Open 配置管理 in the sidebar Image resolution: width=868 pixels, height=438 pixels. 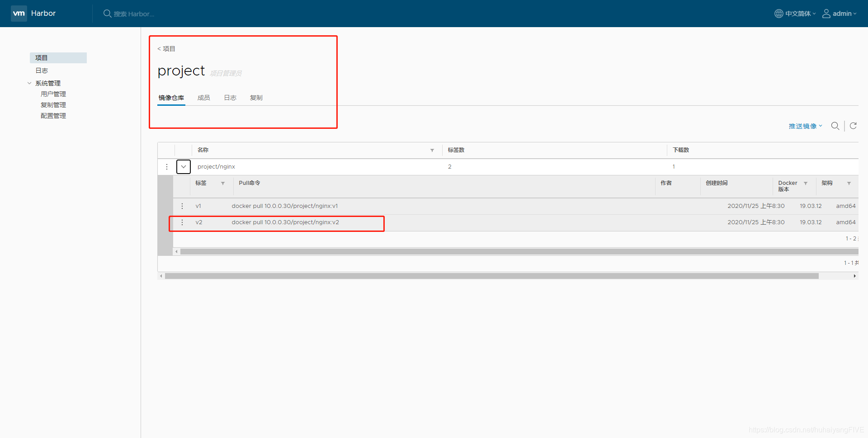pos(53,116)
